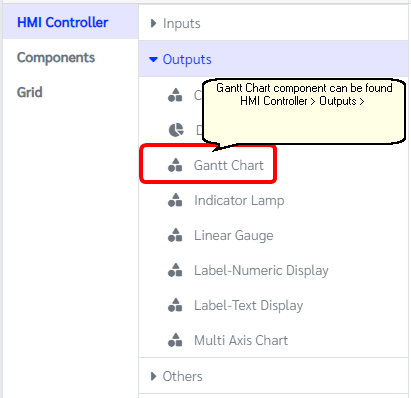Choose the Multi Axis Chart entry
This screenshot has width=411, height=398.
tap(241, 340)
